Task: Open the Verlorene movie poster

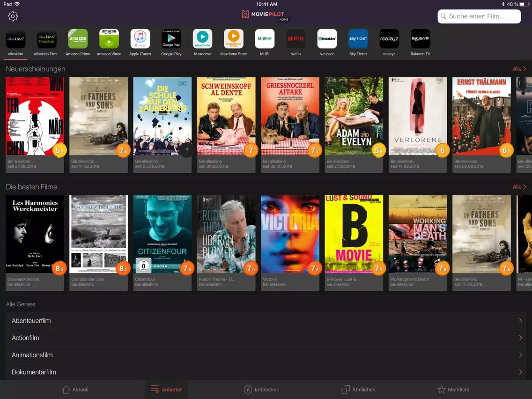Action: (418, 116)
